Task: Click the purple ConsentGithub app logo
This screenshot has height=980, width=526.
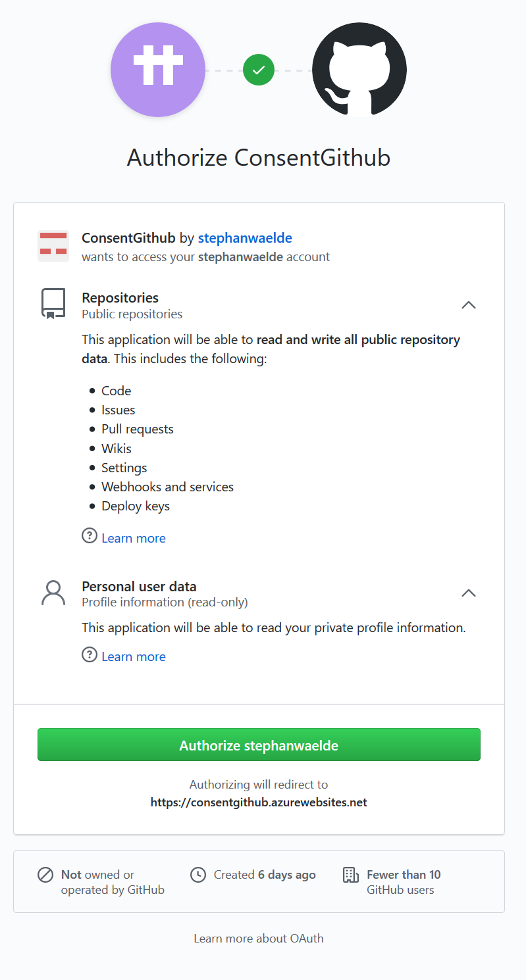Action: 158,70
